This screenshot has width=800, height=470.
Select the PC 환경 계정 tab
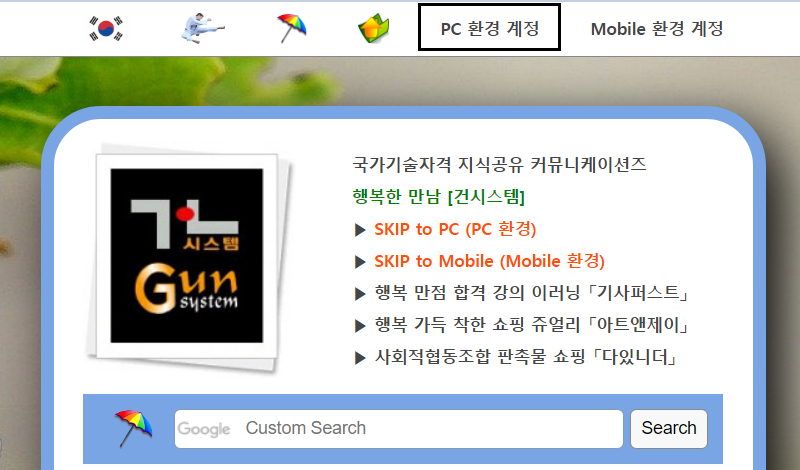point(489,28)
